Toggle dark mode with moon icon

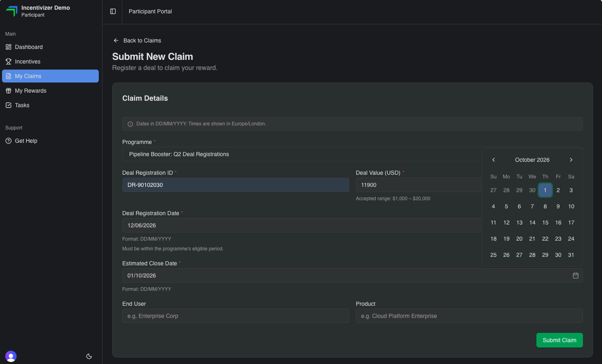[89, 356]
